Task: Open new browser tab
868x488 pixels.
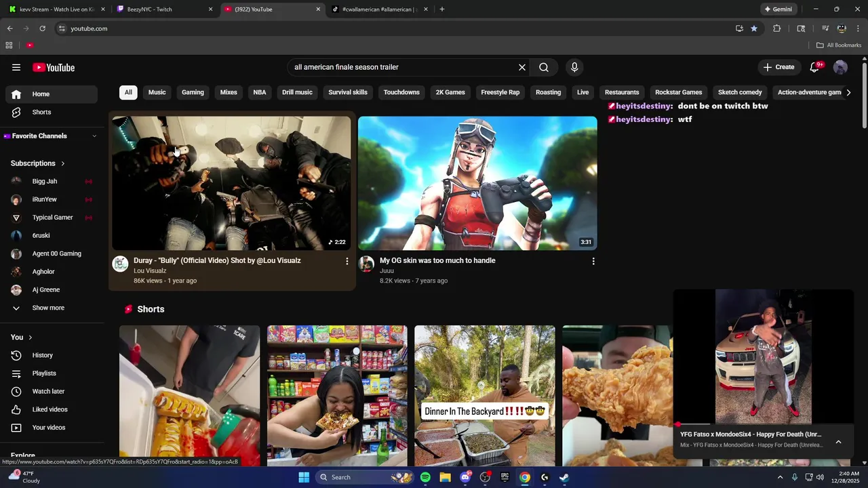Action: (x=442, y=9)
